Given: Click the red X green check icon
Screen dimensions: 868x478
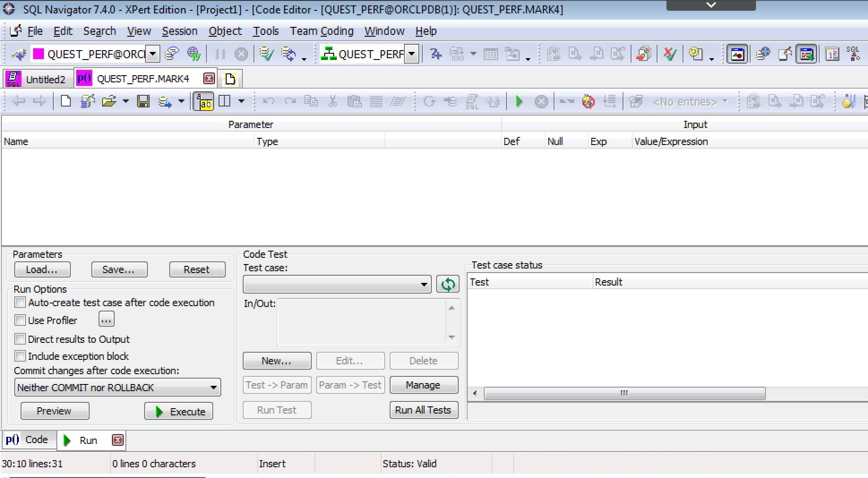Looking at the screenshot, I should pyautogui.click(x=670, y=54).
